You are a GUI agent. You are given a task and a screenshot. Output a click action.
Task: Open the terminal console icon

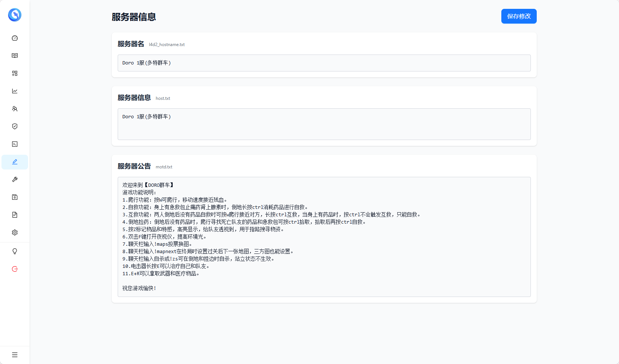pos(15,144)
